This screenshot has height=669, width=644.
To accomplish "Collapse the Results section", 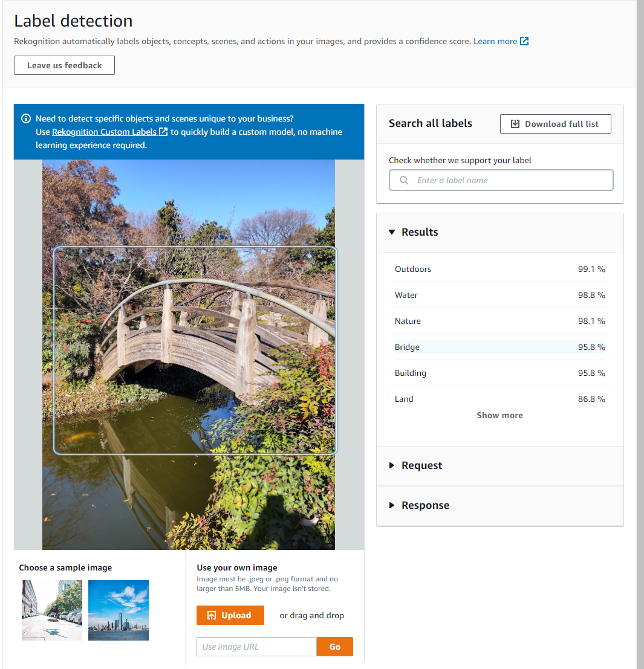I will click(x=392, y=232).
